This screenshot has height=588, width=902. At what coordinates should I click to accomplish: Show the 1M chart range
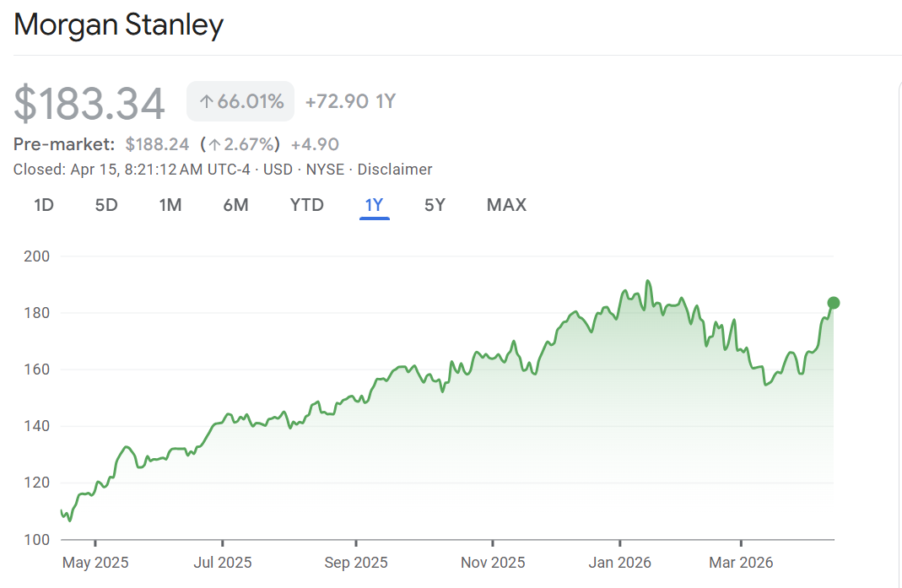[x=170, y=204]
